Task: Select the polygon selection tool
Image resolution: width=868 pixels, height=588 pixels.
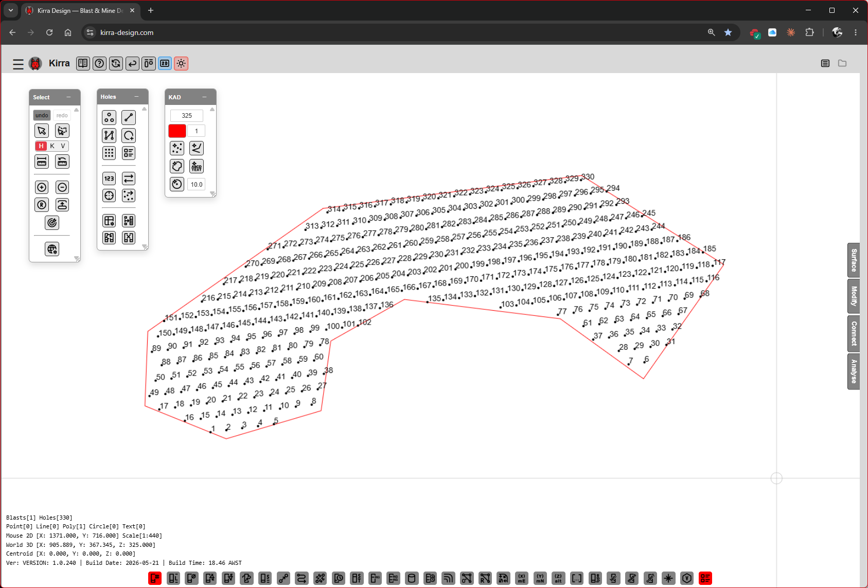Action: [x=62, y=131]
